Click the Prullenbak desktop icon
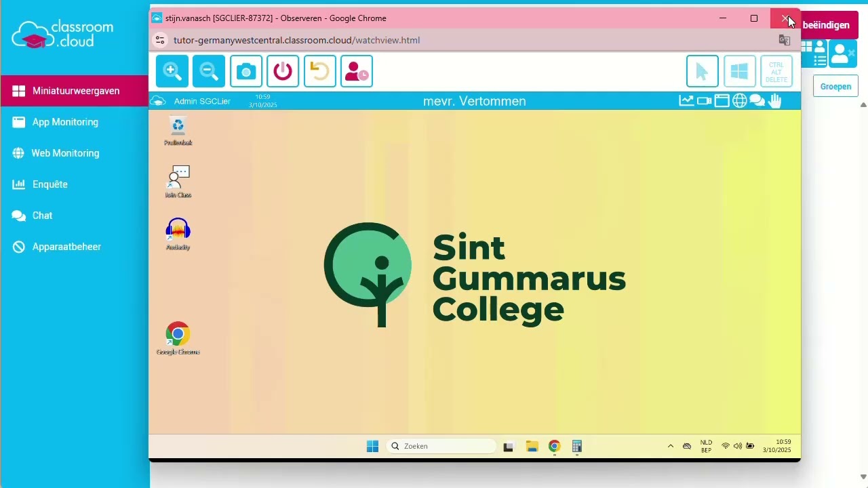The image size is (868, 488). [x=178, y=131]
